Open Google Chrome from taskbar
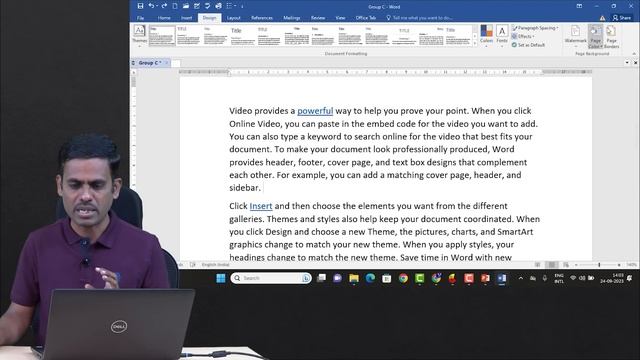This screenshot has width=640, height=360. [403, 278]
